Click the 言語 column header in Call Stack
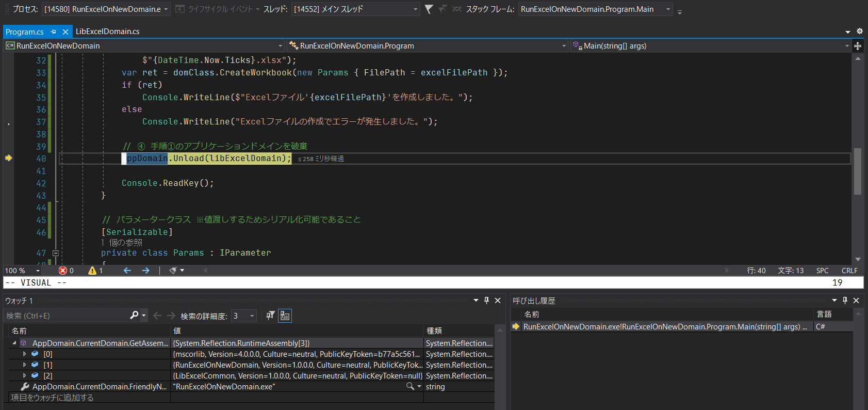This screenshot has width=868, height=410. pos(833,314)
